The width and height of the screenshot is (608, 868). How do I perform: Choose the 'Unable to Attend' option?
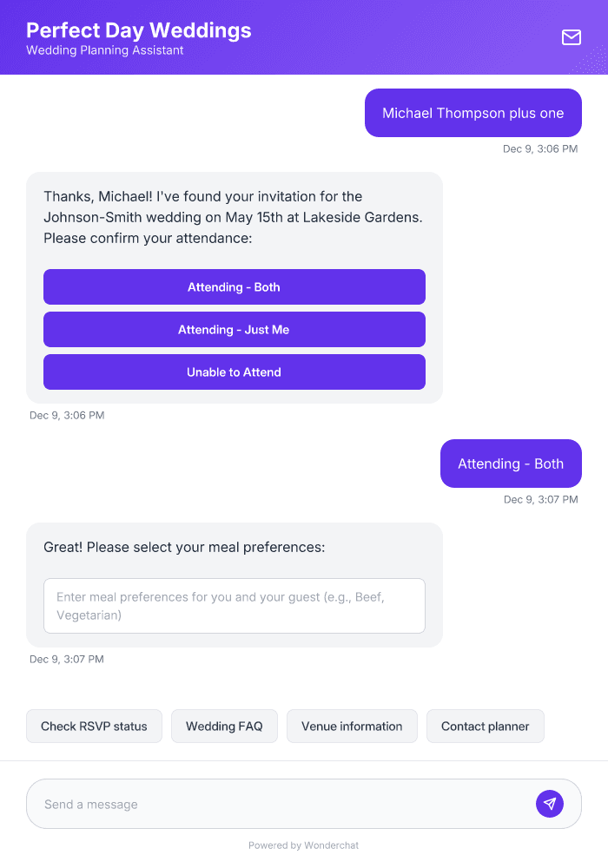point(234,372)
